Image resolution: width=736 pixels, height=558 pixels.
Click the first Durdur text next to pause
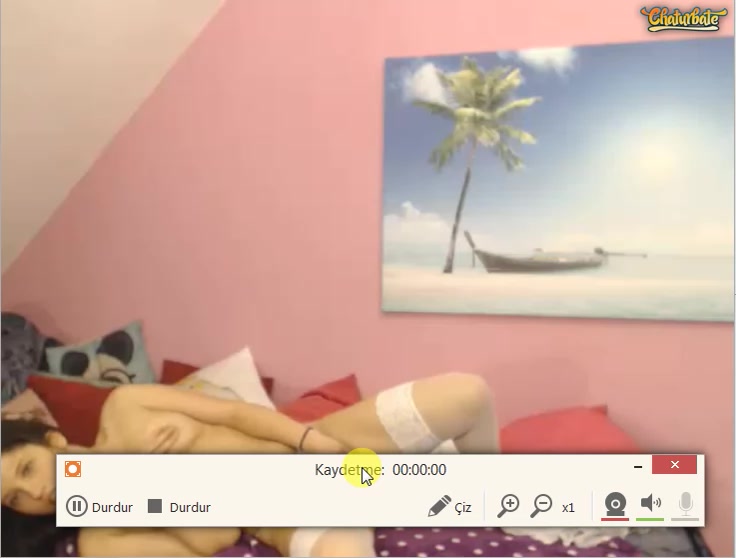pos(112,507)
